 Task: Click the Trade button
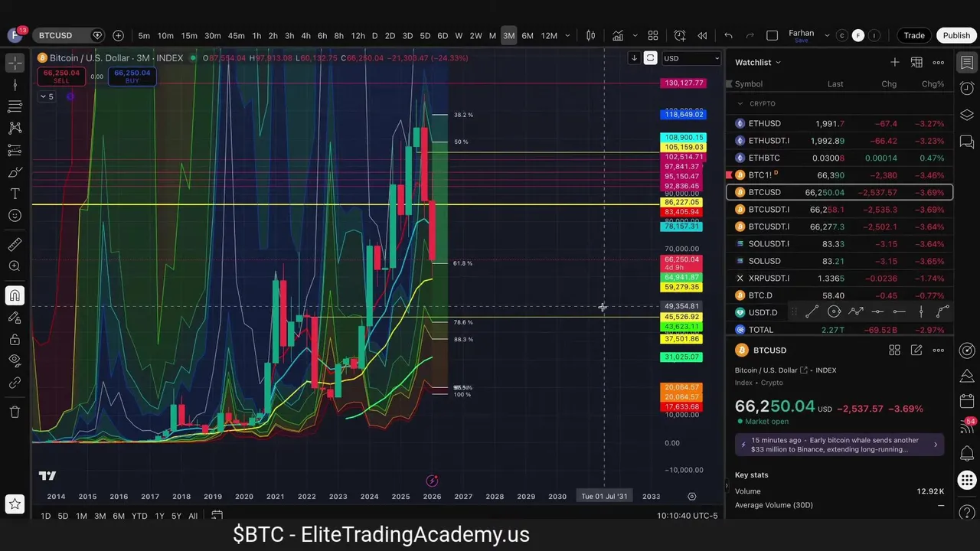[914, 35]
